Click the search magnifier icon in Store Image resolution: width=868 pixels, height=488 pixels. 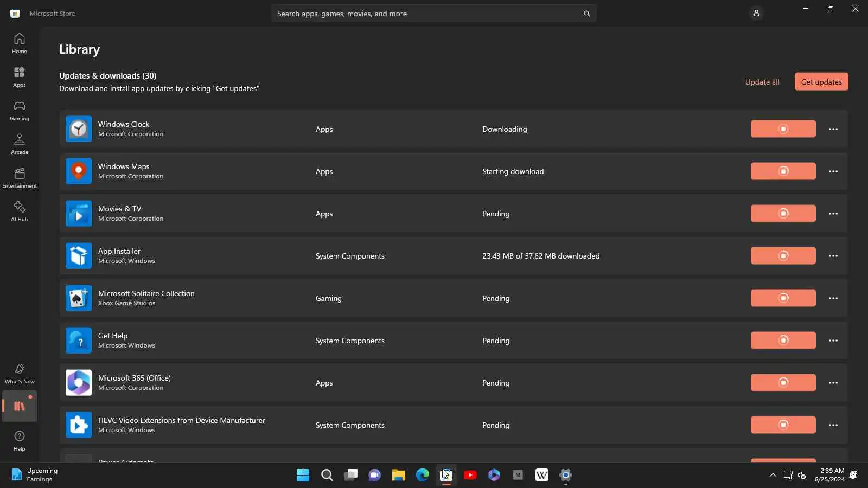[586, 14]
